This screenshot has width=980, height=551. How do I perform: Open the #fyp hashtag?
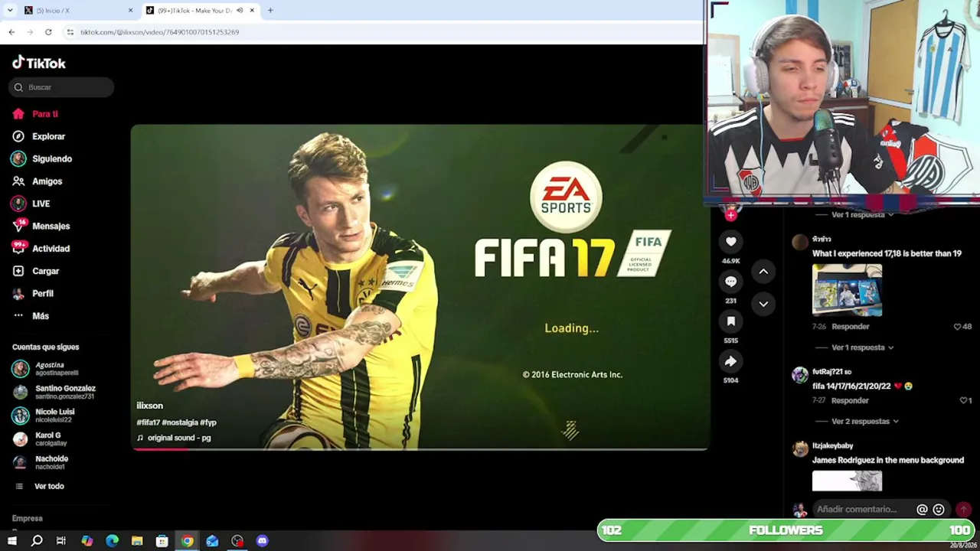tap(208, 422)
